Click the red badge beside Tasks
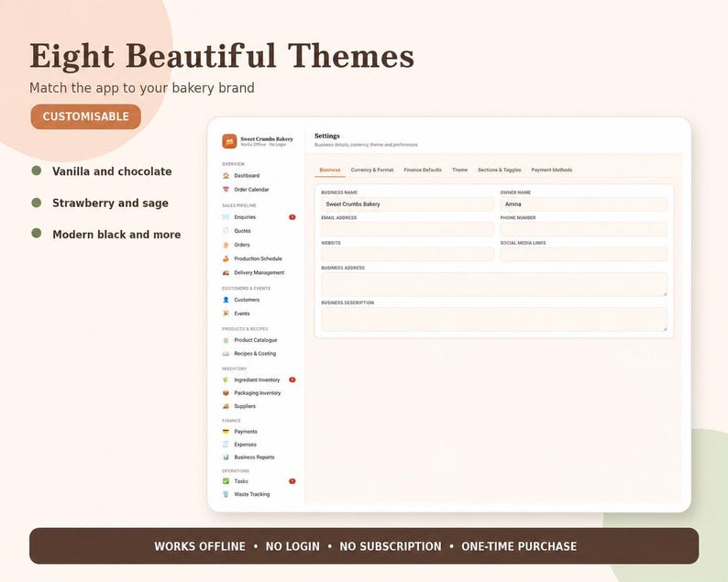Image resolution: width=728 pixels, height=582 pixels. [x=292, y=481]
